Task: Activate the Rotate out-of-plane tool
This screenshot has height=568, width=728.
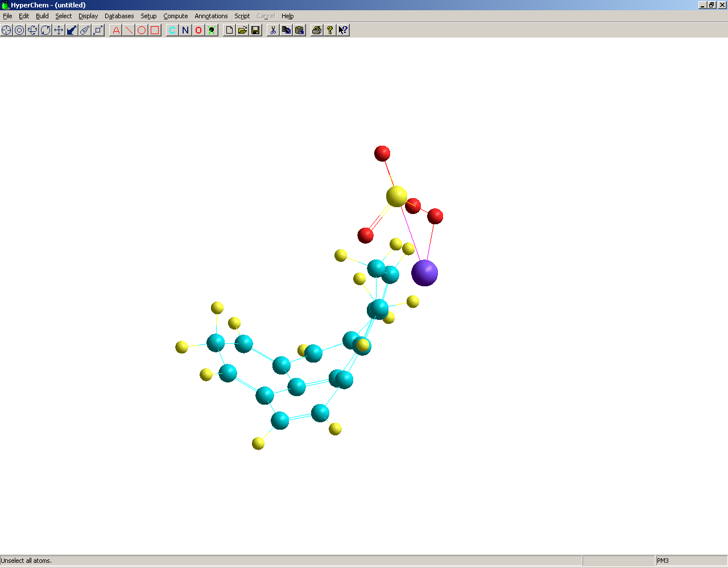Action: click(x=32, y=30)
